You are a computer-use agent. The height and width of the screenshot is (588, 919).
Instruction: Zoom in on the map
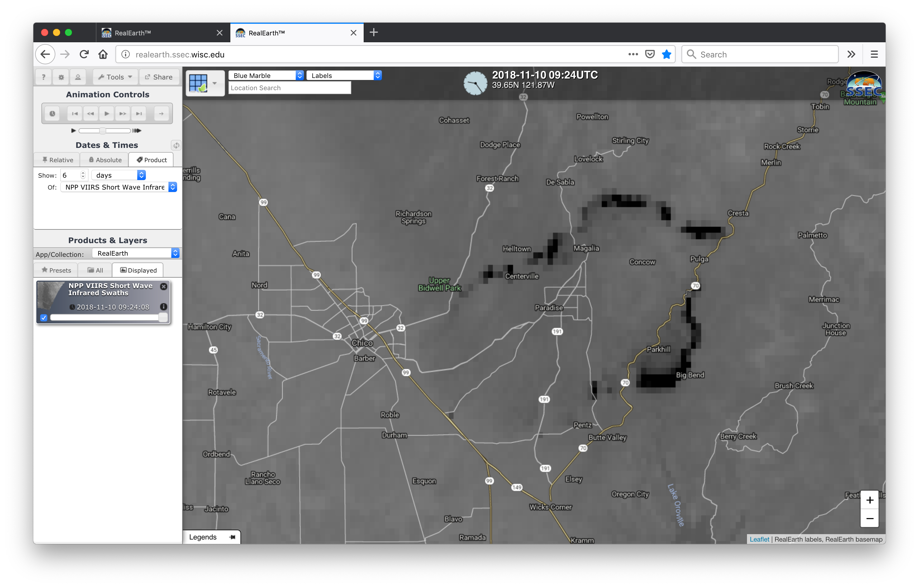[x=870, y=500]
